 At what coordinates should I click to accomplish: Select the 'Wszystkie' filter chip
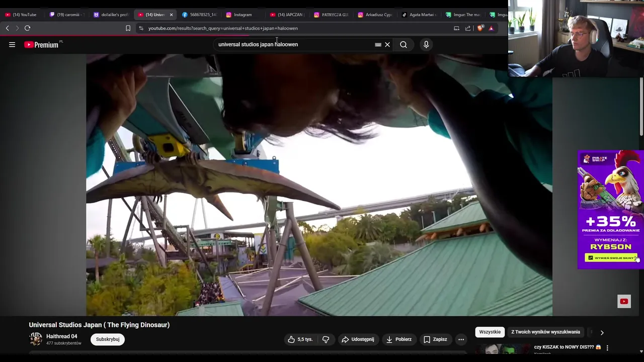[x=490, y=332]
